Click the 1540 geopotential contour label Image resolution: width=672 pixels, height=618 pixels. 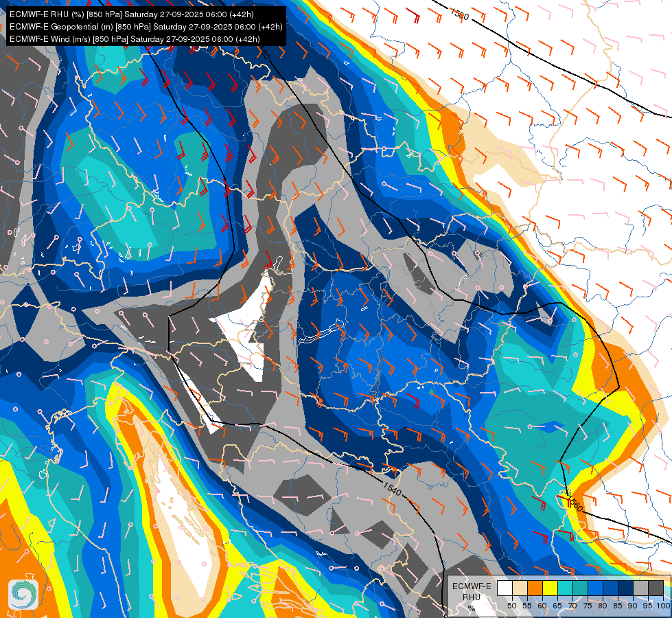pos(392,488)
